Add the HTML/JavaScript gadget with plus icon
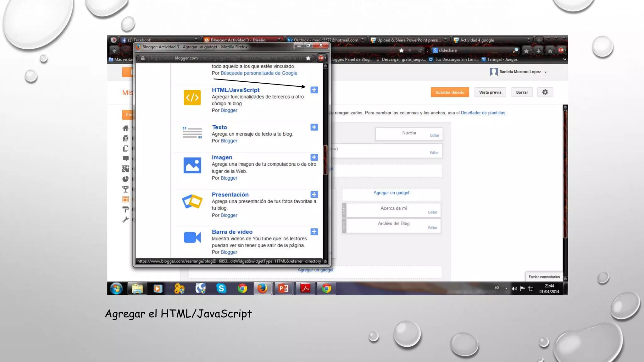 click(x=314, y=90)
